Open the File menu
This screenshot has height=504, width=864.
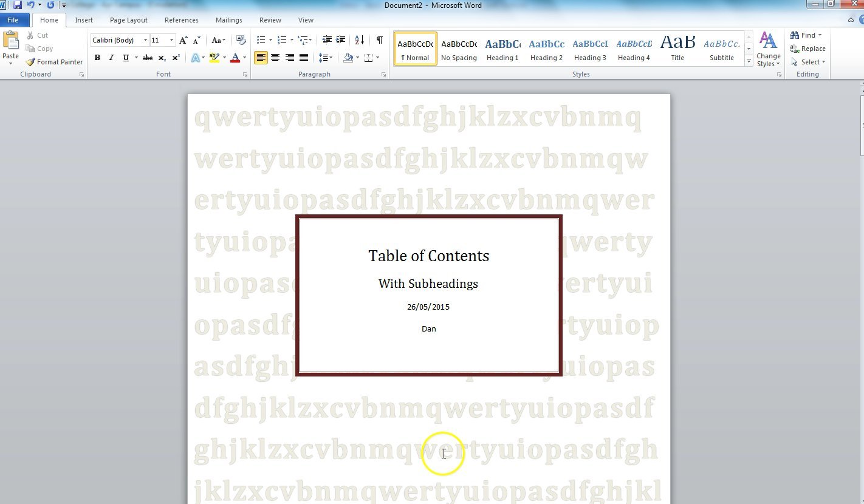tap(13, 19)
